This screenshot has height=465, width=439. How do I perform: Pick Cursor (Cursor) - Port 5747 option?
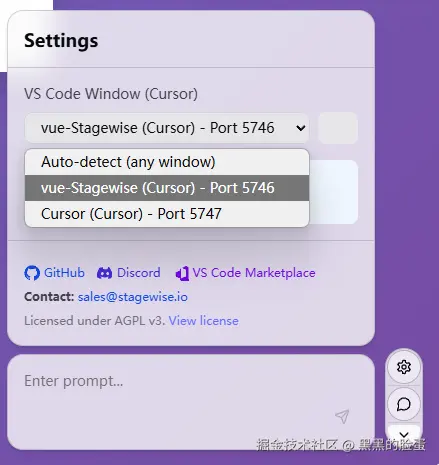167,214
